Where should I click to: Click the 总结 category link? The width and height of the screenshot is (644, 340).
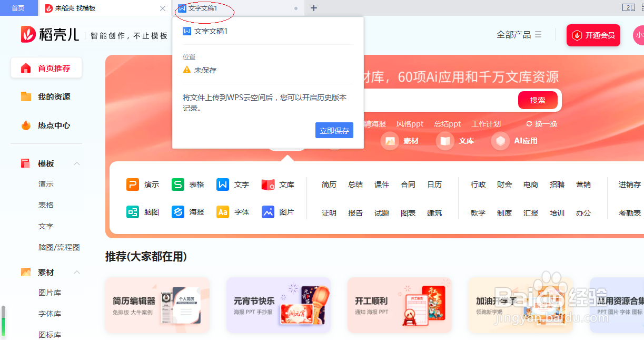[x=355, y=184]
